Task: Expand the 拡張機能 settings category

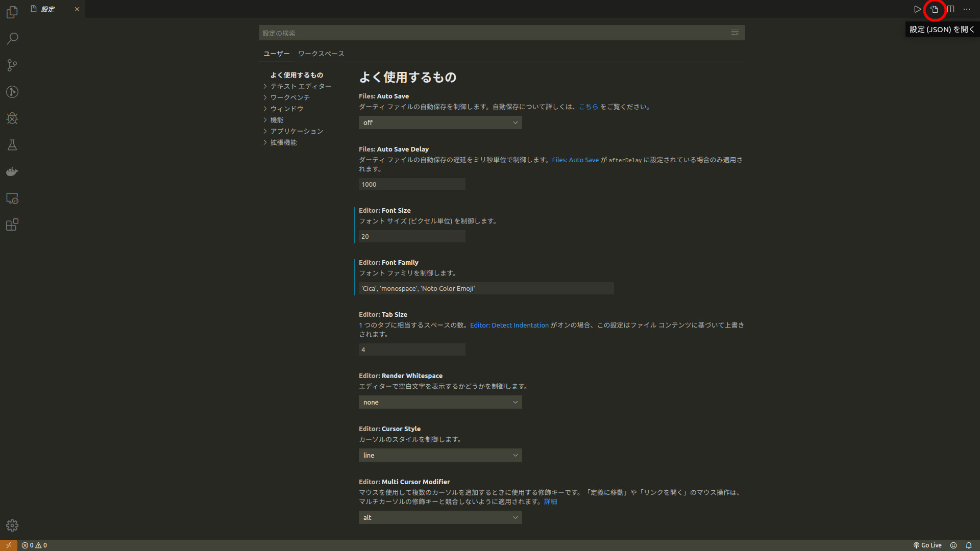Action: 283,142
